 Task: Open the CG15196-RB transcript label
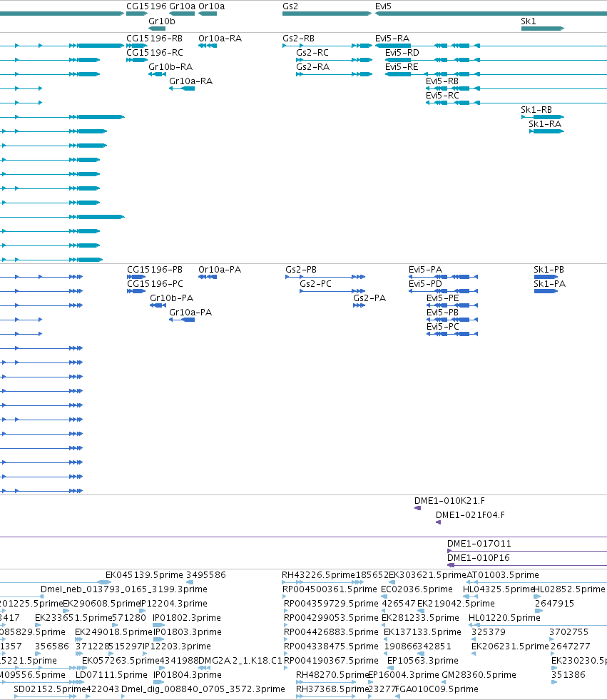click(x=155, y=39)
